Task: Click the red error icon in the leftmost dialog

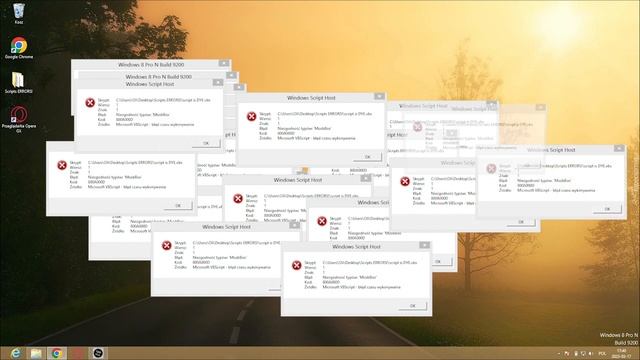Action: tap(62, 165)
